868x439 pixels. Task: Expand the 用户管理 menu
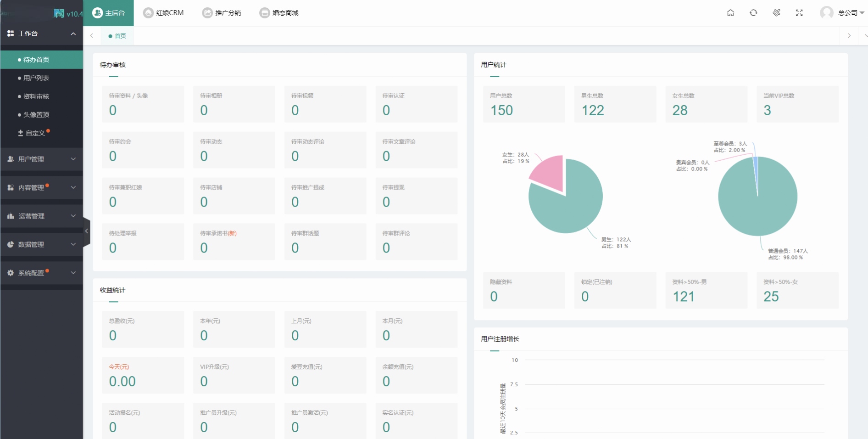[41, 159]
